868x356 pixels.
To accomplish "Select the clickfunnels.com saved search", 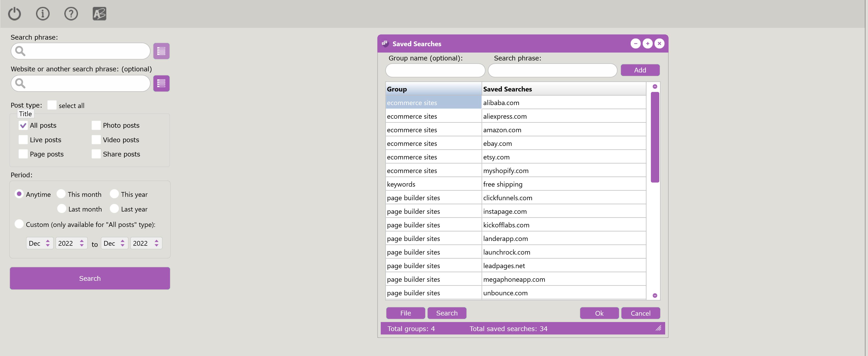I will (x=564, y=198).
